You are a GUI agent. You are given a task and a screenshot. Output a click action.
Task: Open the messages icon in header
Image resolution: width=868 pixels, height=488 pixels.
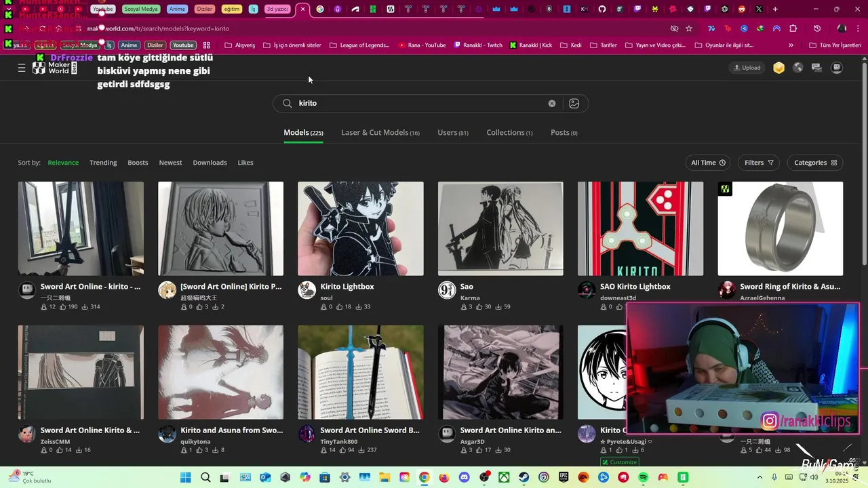816,68
